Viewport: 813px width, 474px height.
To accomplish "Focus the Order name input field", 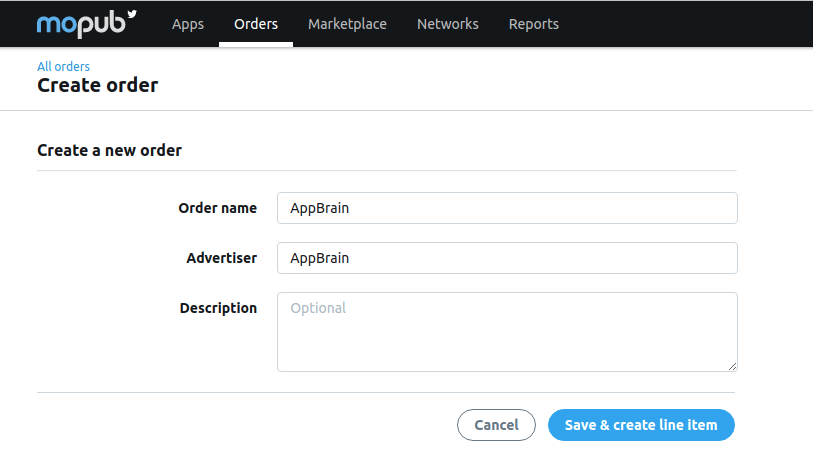I will point(507,208).
